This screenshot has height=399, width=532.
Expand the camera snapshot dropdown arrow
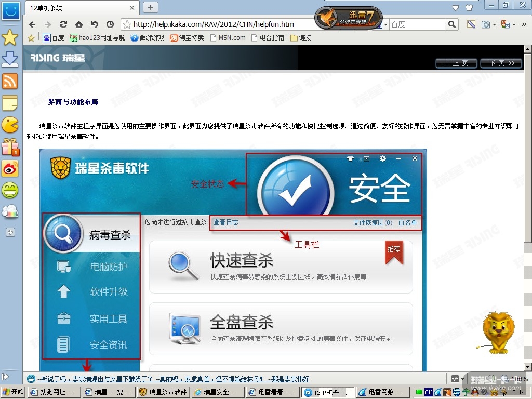click(x=495, y=25)
